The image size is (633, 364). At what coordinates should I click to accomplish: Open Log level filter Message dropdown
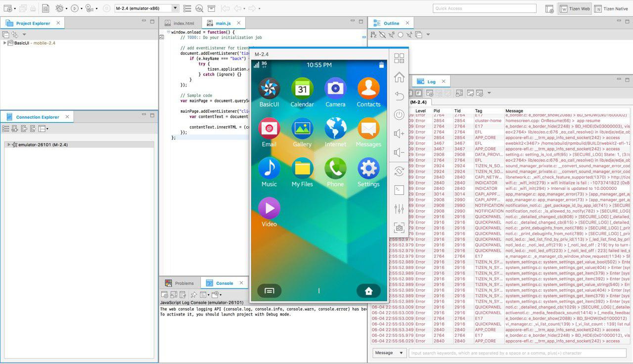389,353
